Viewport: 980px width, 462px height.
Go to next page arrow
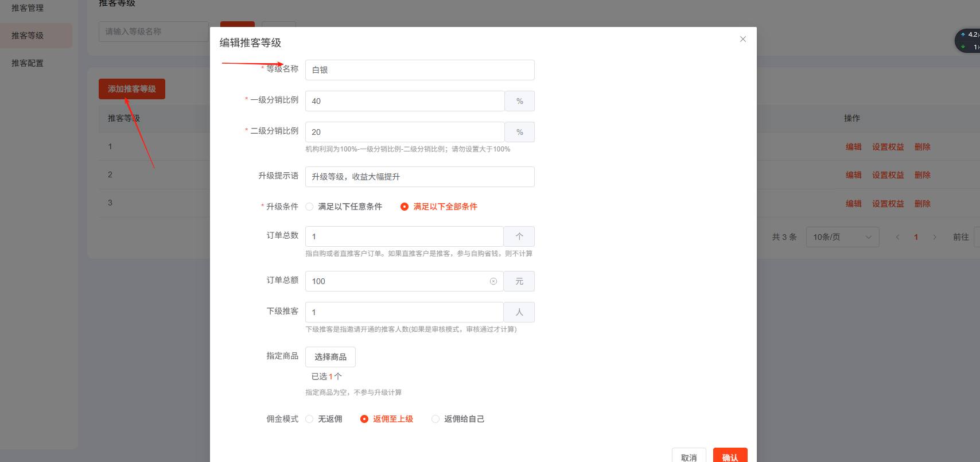point(934,237)
